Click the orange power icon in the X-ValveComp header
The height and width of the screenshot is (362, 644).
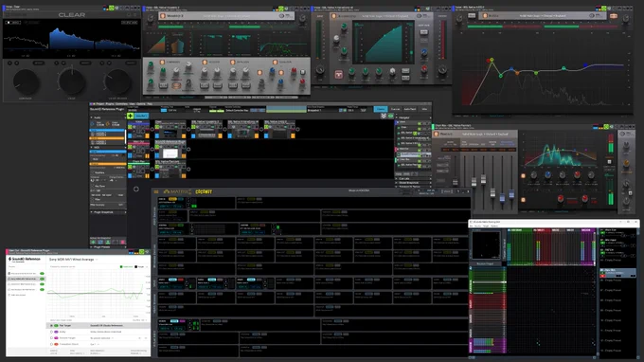point(333,16)
